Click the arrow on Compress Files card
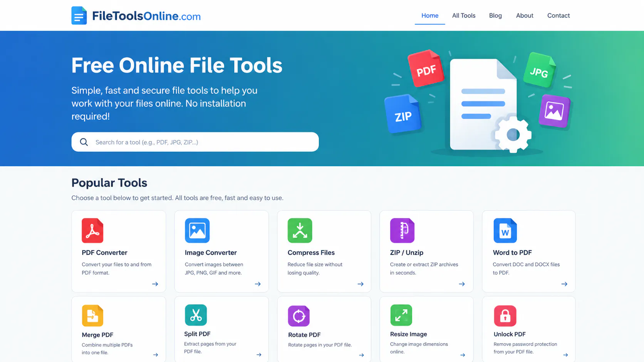 pos(361,284)
